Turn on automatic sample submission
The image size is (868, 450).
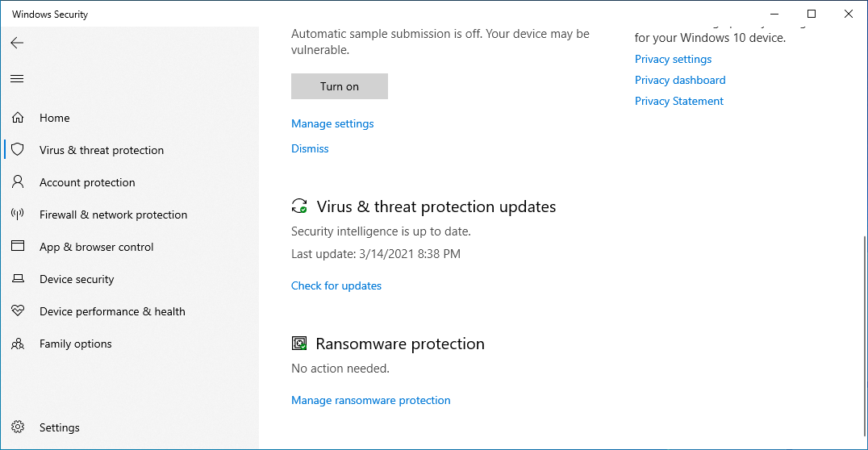tap(340, 86)
